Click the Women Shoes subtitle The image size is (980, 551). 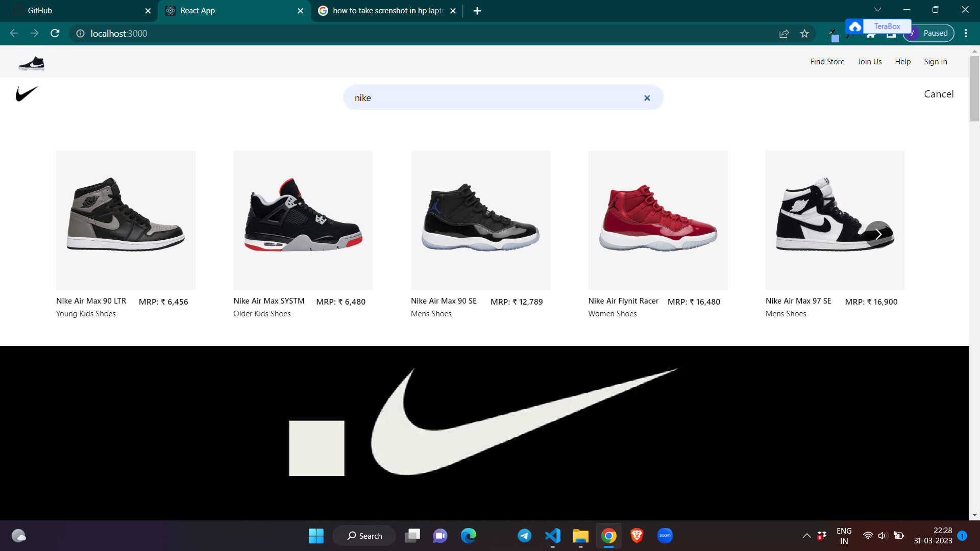(x=612, y=314)
